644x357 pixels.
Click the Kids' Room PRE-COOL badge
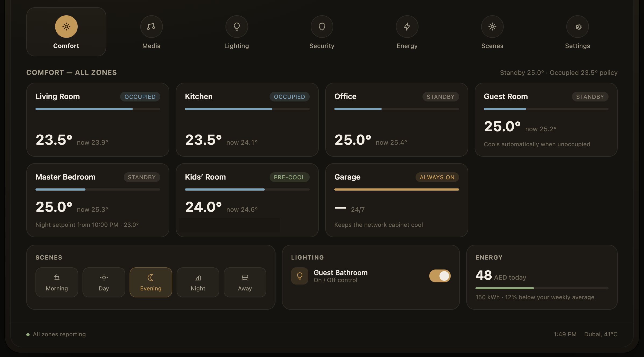(x=289, y=177)
